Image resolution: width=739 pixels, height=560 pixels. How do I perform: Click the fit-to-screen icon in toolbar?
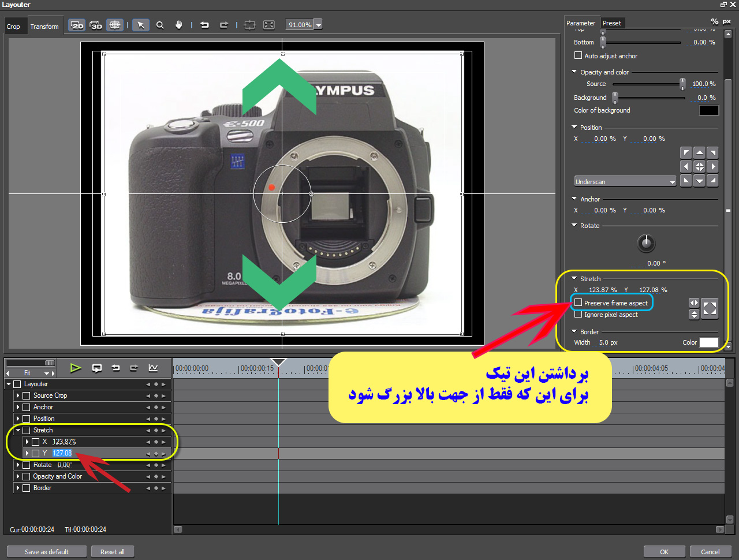(x=268, y=25)
